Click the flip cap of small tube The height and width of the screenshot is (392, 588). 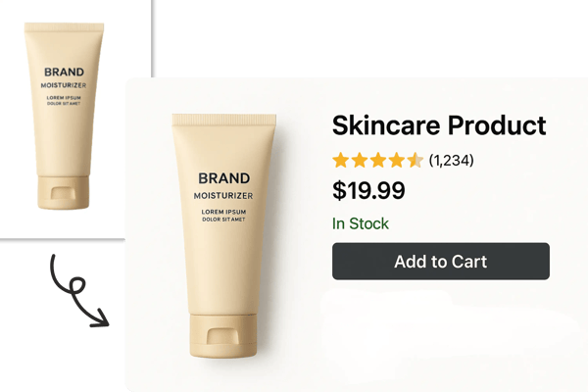click(64, 193)
